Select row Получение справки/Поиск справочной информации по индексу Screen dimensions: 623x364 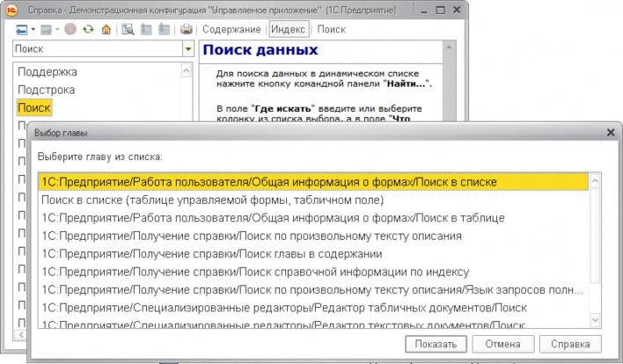[x=313, y=272]
